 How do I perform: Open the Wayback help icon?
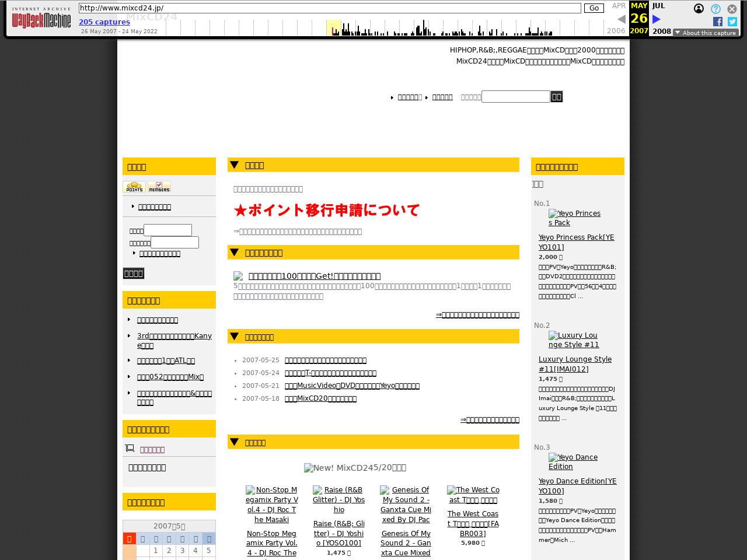pyautogui.click(x=715, y=9)
